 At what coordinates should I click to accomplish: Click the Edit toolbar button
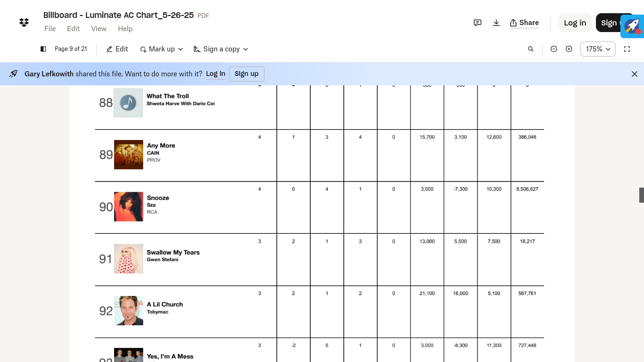click(117, 49)
